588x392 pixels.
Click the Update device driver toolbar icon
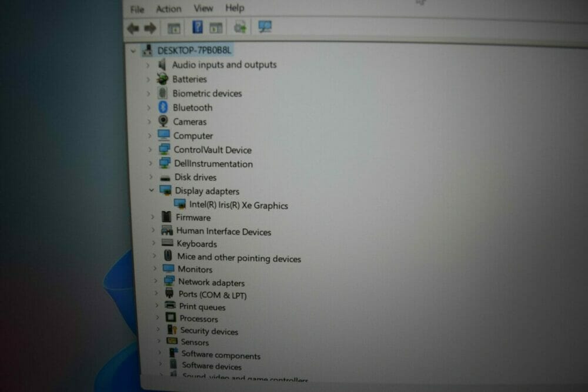click(240, 27)
